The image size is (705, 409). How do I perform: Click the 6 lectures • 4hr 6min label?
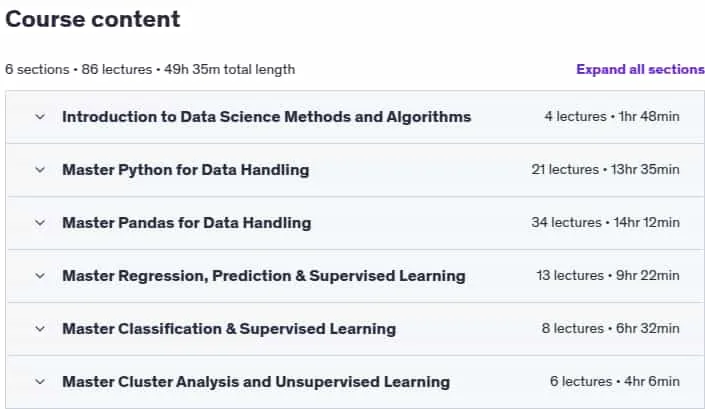coord(615,382)
